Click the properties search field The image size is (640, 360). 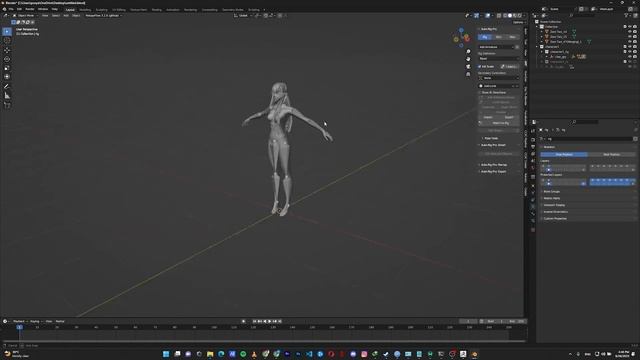(x=586, y=122)
